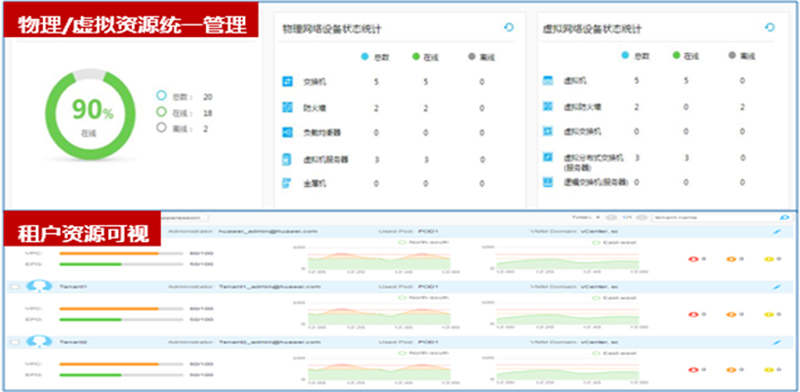The width and height of the screenshot is (800, 392).
Task: Click the red critical alarm icon for Tenant1
Action: pos(693,314)
